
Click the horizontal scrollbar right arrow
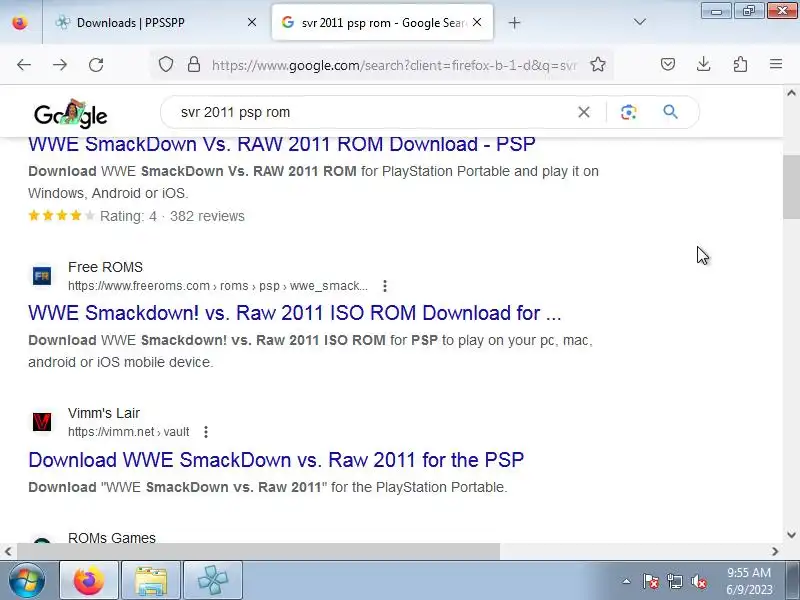tap(775, 551)
